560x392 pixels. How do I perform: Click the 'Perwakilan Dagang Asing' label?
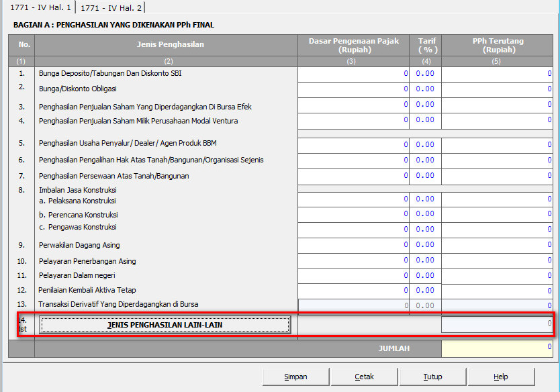click(x=79, y=245)
